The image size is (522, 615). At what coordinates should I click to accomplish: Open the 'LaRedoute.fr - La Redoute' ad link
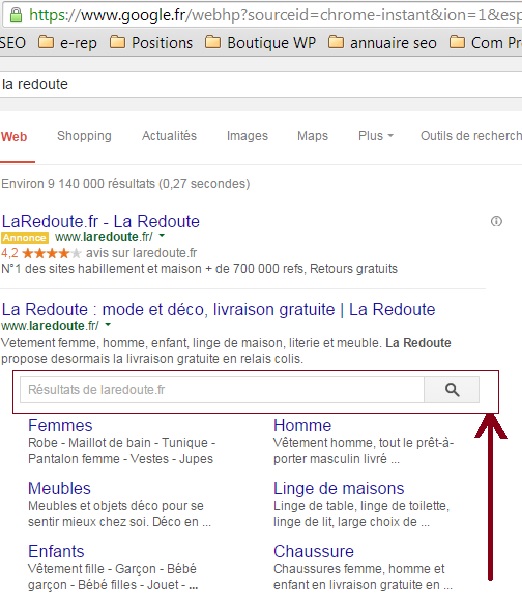pos(101,222)
